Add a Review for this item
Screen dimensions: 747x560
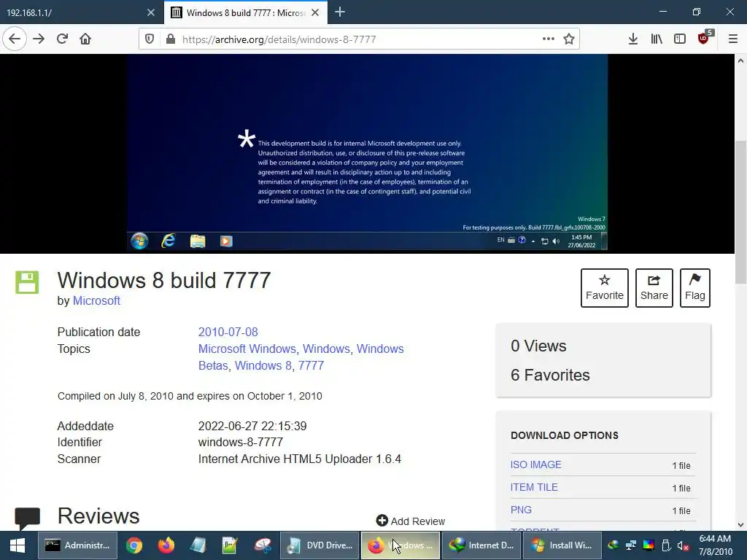(410, 521)
